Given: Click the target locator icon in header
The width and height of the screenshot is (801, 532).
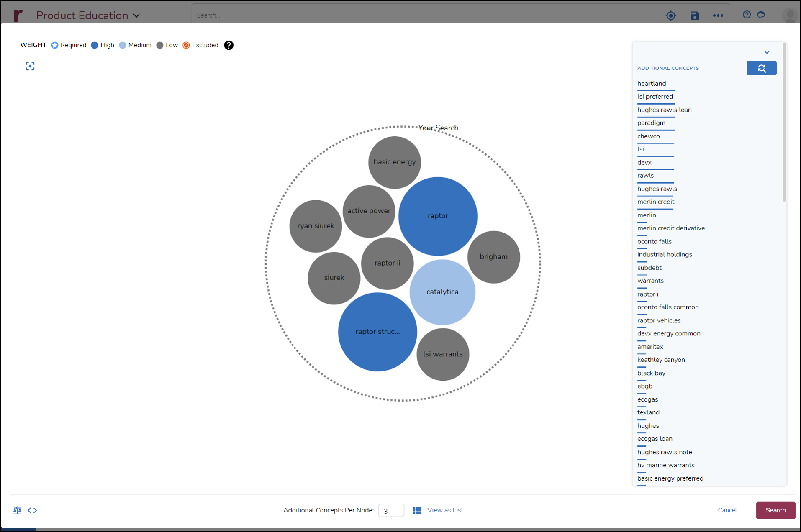Looking at the screenshot, I should (x=671, y=15).
